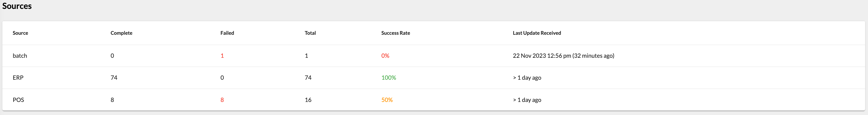The image size is (868, 115).
Task: Click the Failed column header
Action: pyautogui.click(x=227, y=33)
